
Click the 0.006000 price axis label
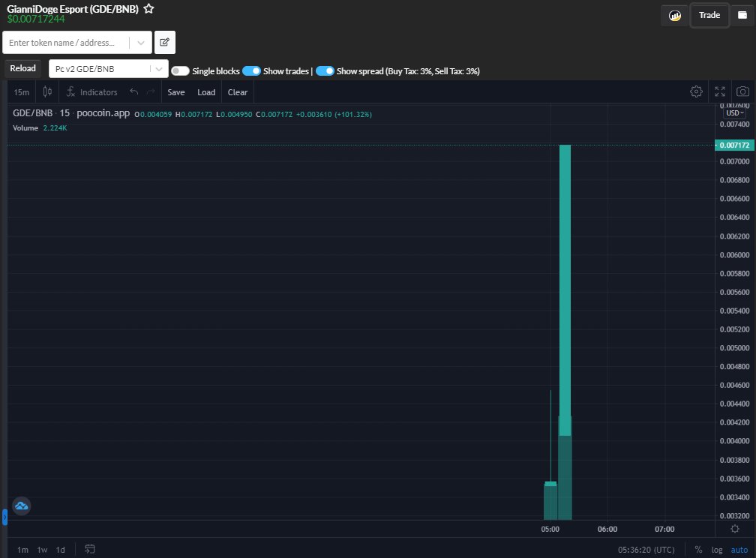pyautogui.click(x=734, y=255)
